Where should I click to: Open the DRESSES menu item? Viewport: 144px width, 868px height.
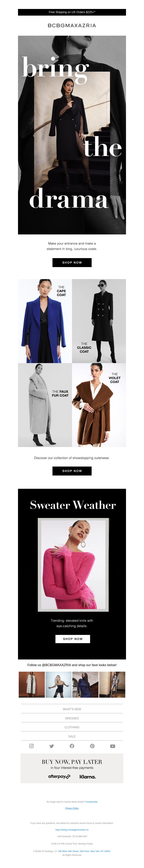coord(72,718)
